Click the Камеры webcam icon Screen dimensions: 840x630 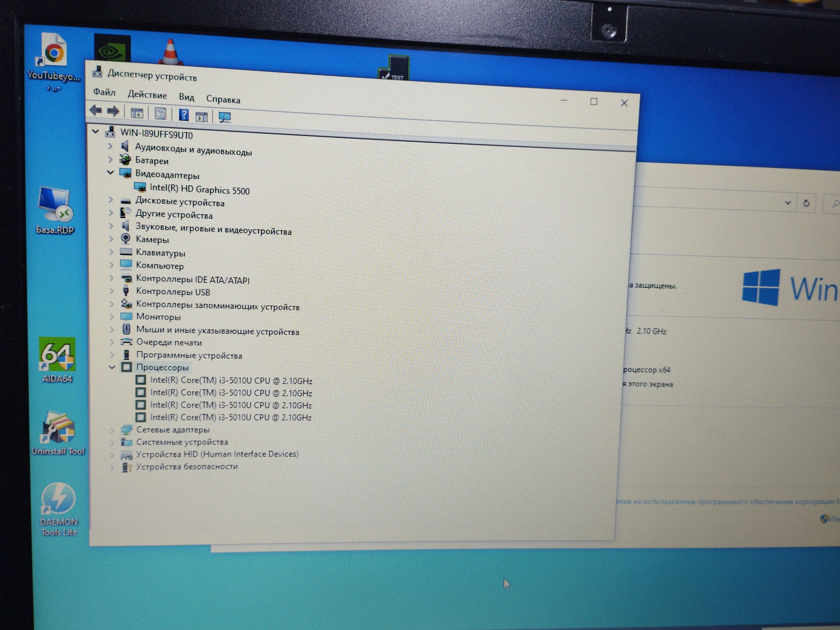point(126,238)
